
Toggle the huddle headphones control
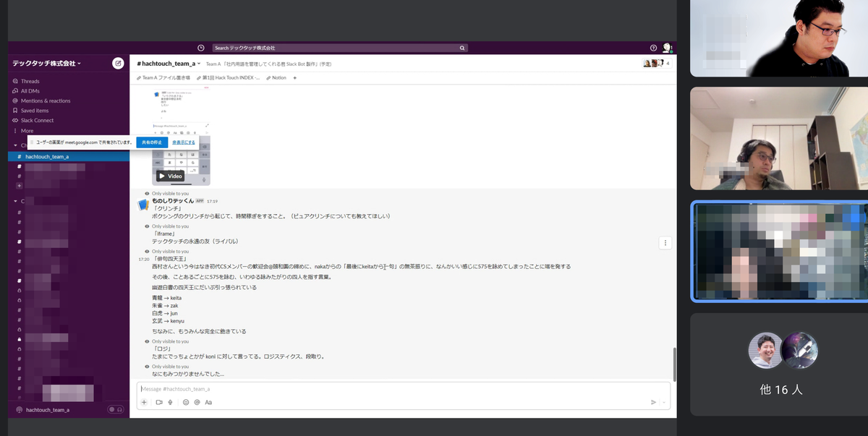click(x=119, y=409)
